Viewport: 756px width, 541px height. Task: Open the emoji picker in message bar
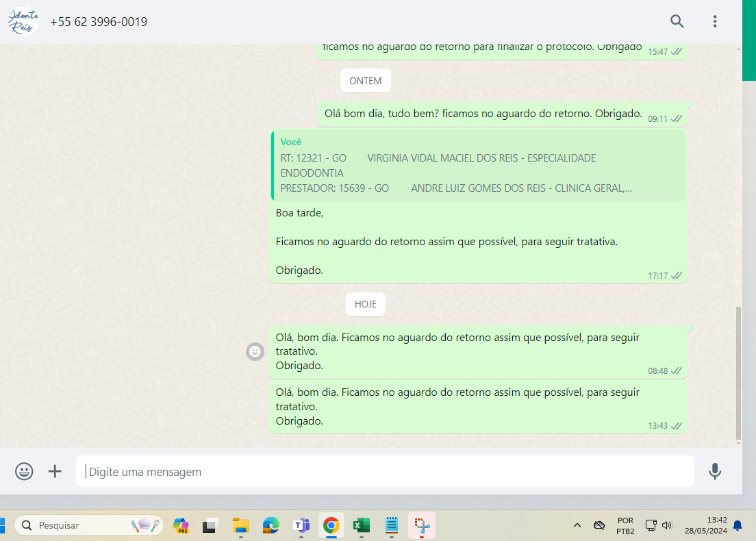pos(24,471)
